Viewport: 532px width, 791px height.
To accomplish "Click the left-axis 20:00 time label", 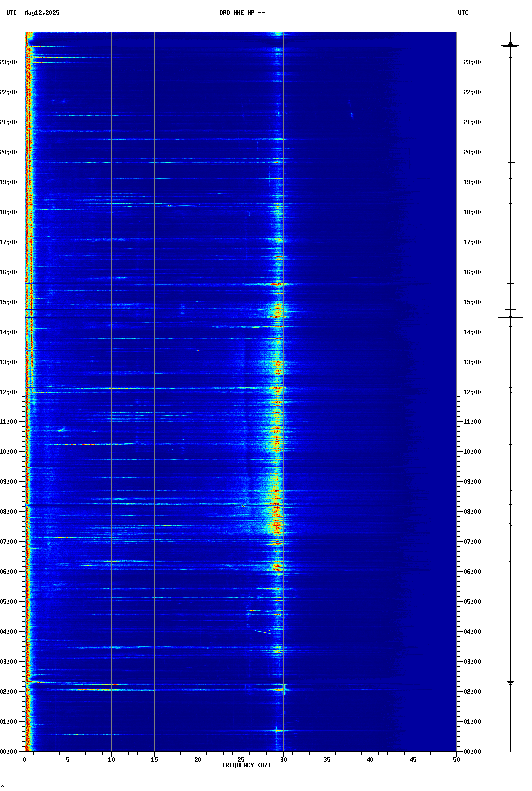I will coord(8,152).
